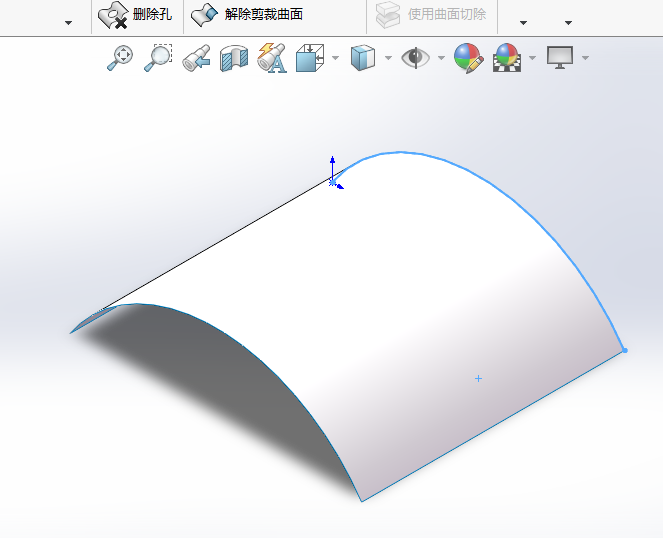The width and height of the screenshot is (663, 538).
Task: Click the Display Style cube icon
Action: 363,58
